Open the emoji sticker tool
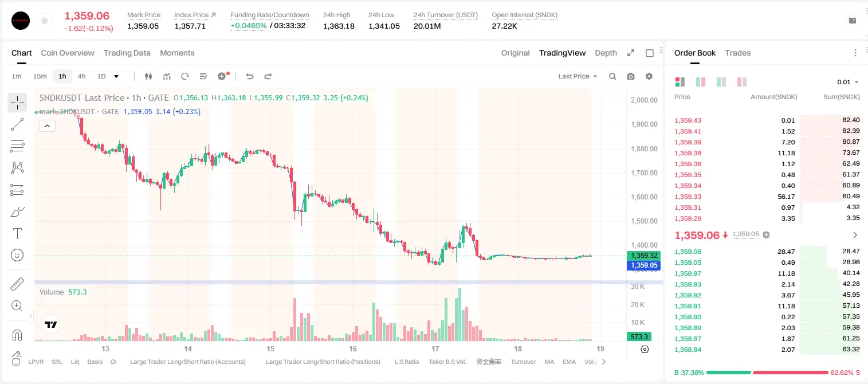Screen dimensions: 868x384 (x=17, y=255)
